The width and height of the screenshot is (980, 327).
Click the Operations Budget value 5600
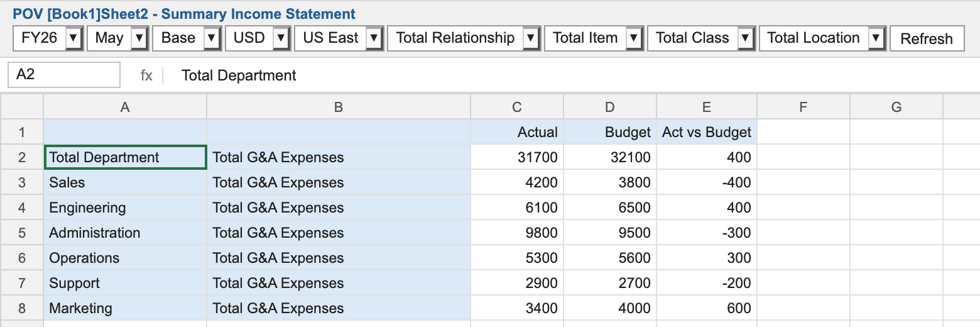pyautogui.click(x=610, y=258)
